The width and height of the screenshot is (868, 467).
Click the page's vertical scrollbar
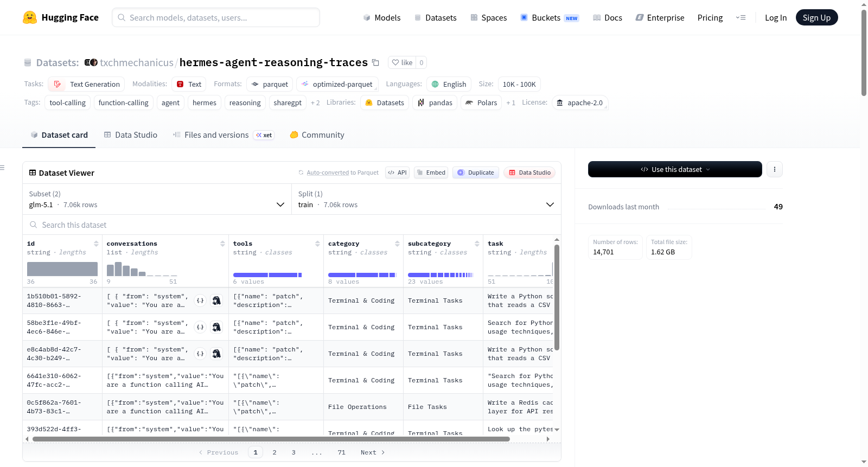(x=864, y=53)
